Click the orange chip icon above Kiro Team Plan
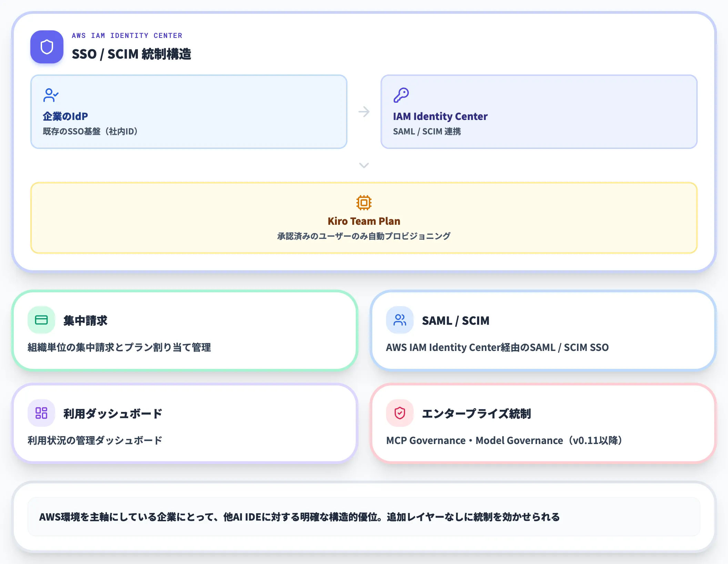728x564 pixels. coord(364,203)
